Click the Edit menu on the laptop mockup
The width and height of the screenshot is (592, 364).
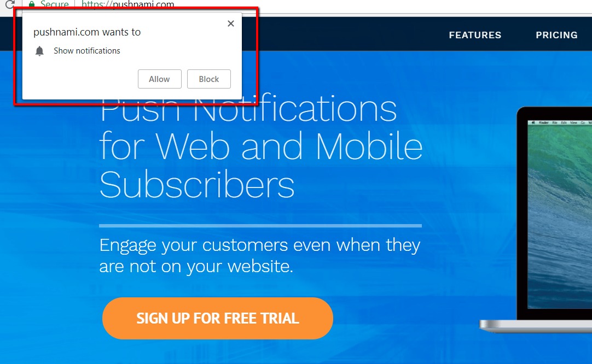click(564, 122)
